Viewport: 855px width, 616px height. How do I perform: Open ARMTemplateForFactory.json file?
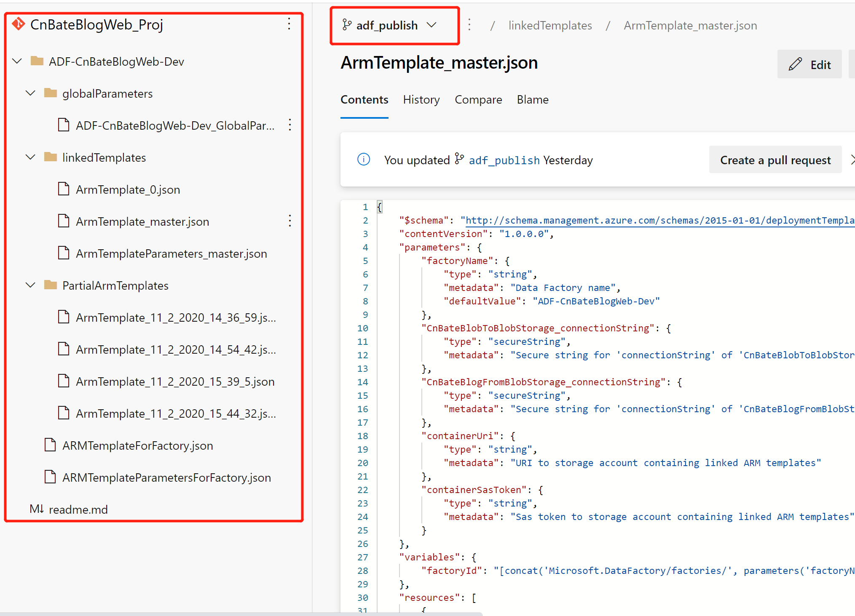pos(138,445)
